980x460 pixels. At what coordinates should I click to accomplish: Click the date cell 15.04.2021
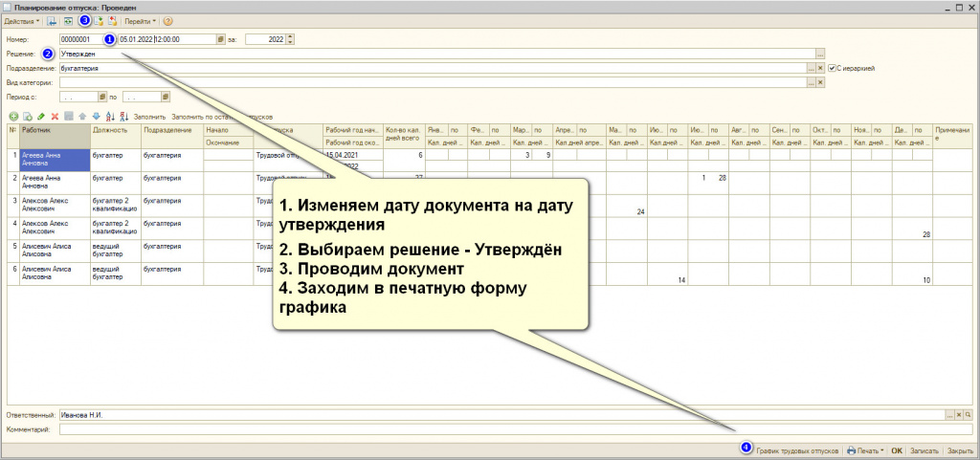coord(352,154)
